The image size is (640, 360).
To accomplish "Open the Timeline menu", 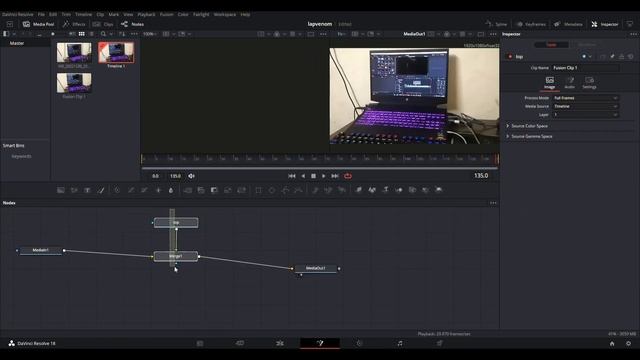I will pyautogui.click(x=83, y=14).
